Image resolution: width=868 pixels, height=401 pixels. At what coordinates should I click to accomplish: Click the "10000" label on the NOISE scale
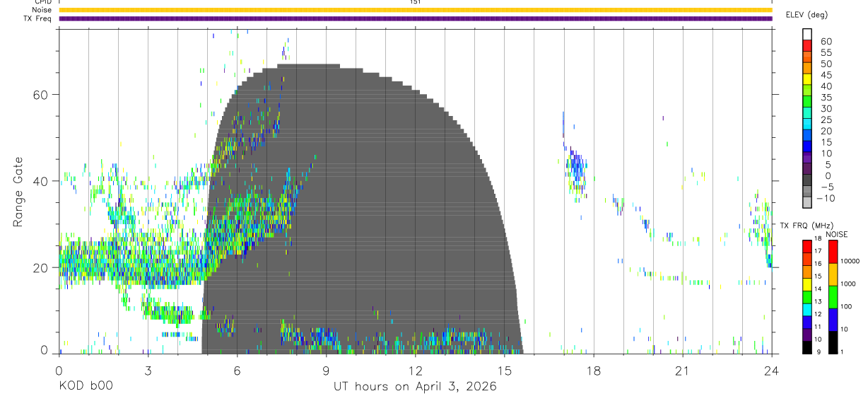click(x=850, y=262)
